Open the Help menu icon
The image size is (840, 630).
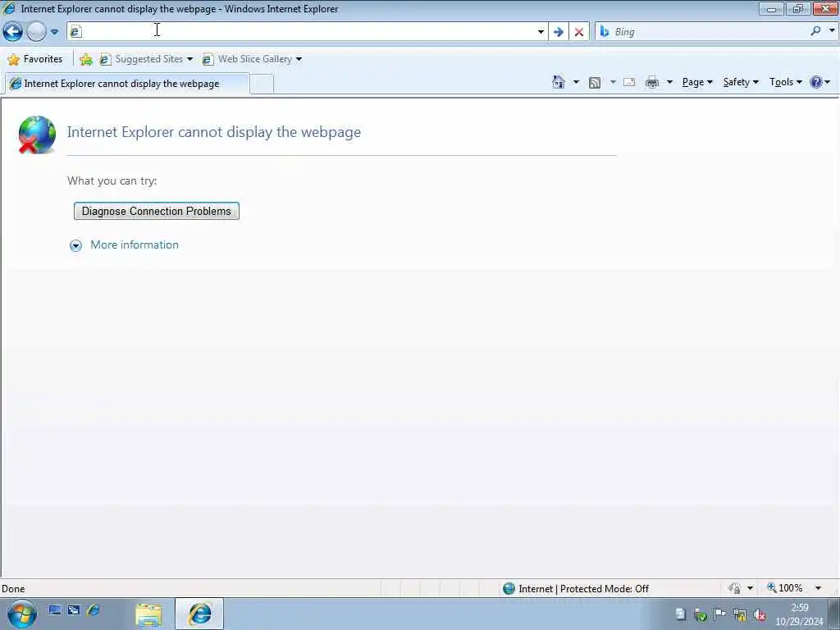point(819,82)
